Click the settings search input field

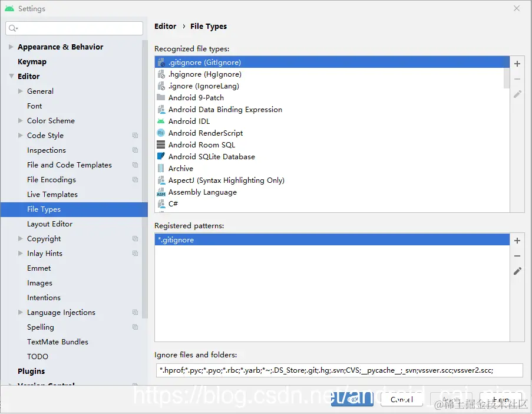coord(74,28)
